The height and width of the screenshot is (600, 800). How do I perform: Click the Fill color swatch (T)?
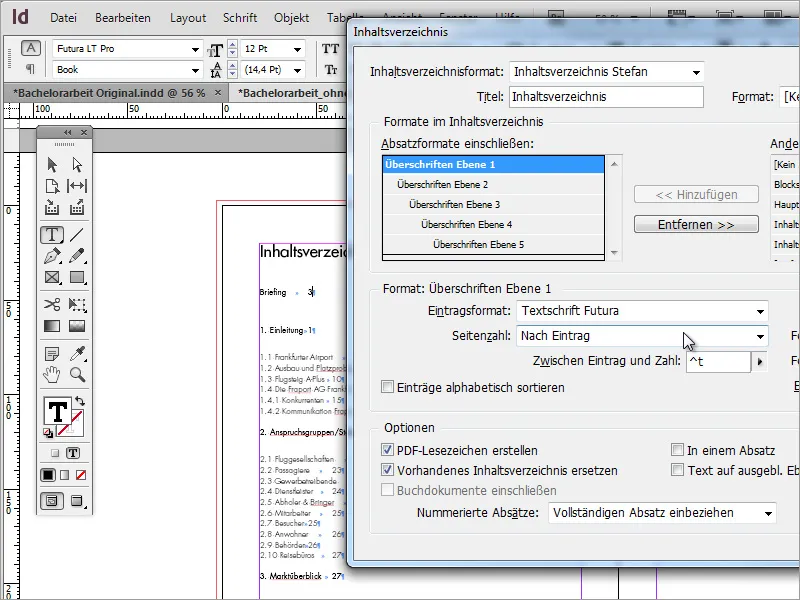[x=57, y=411]
